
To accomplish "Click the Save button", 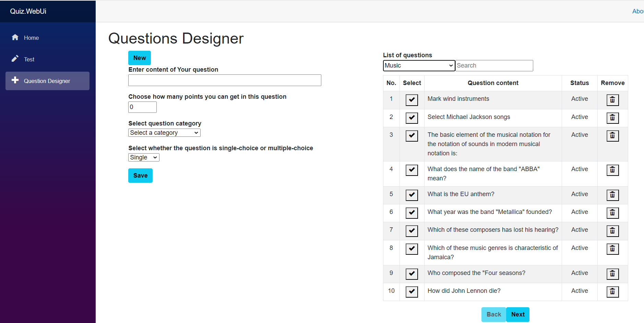I will 140,176.
